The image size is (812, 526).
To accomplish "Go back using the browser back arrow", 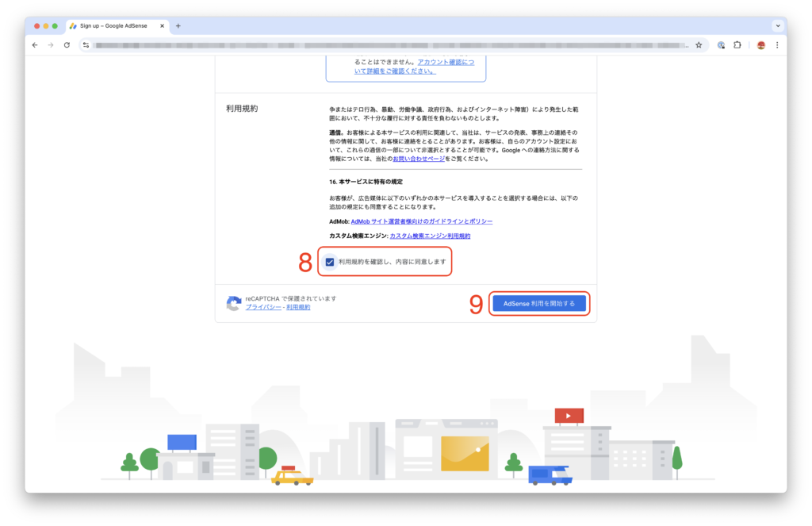I will coord(35,45).
